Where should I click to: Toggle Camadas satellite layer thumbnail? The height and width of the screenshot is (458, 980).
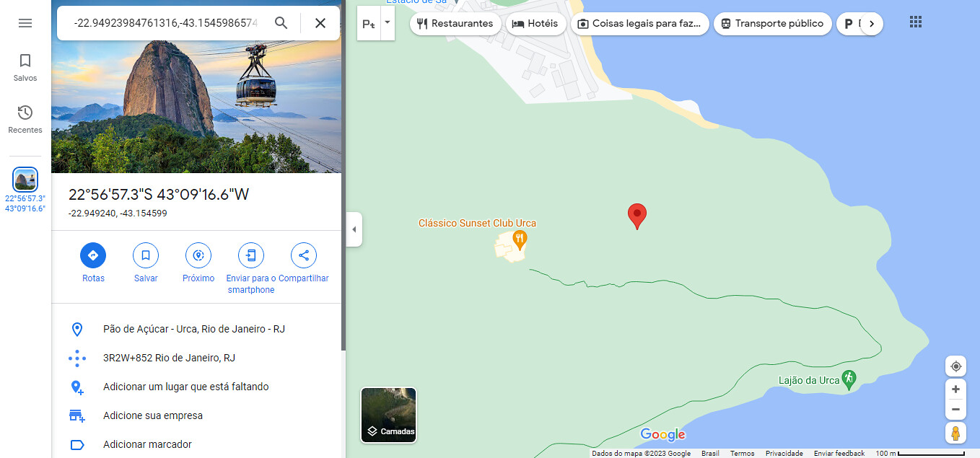pyautogui.click(x=389, y=415)
